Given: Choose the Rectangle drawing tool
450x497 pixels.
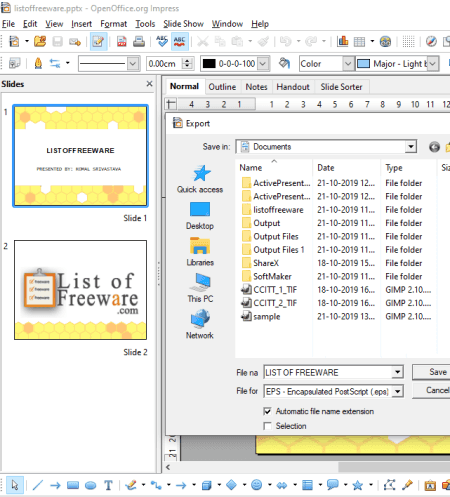Looking at the screenshot, I should (x=73, y=485).
